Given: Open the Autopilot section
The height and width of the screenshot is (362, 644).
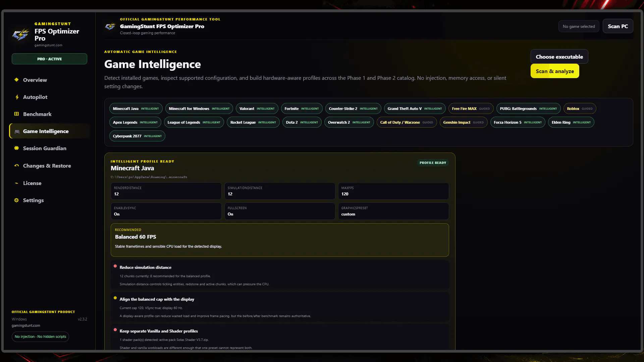Looking at the screenshot, I should coord(50,97).
